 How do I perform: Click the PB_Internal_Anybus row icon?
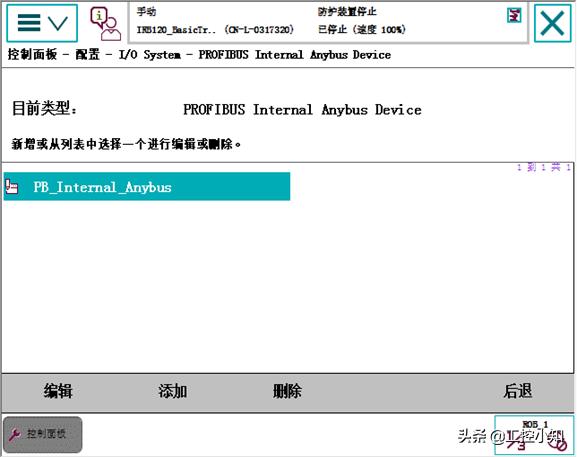coord(12,187)
